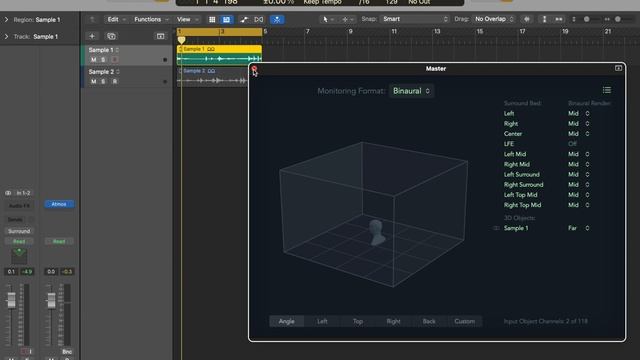Click the add track plus button
640x360 pixels.
pos(92,36)
